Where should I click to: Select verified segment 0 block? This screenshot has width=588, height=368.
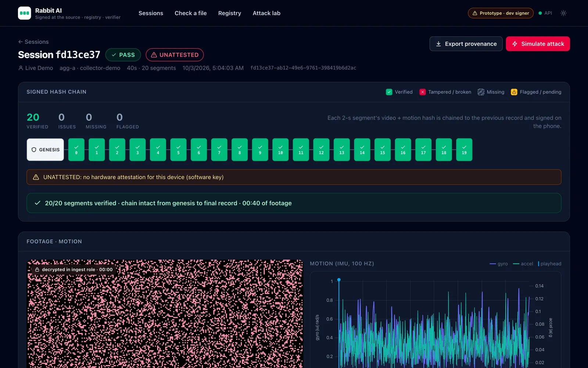(76, 150)
